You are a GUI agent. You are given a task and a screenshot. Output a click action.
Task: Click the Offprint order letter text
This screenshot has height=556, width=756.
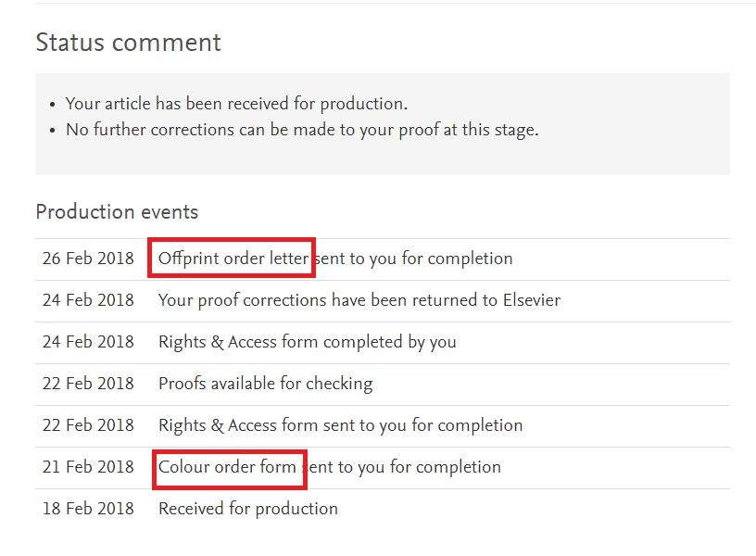click(x=233, y=258)
